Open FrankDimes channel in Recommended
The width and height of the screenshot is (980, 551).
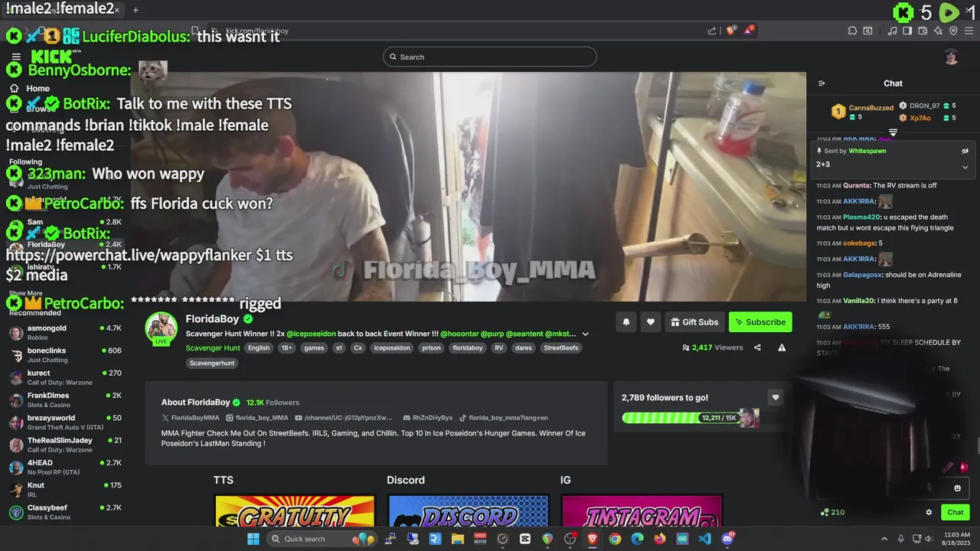point(65,400)
